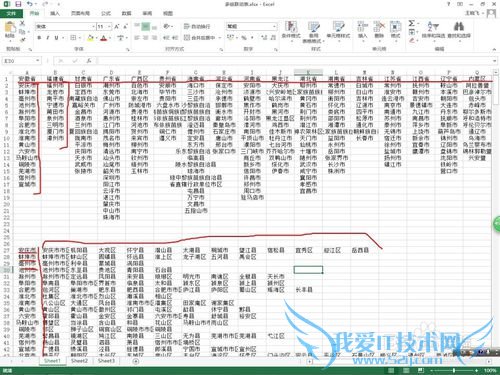
Task: Collapse the ribbon with the chevron
Action: pyautogui.click(x=494, y=49)
